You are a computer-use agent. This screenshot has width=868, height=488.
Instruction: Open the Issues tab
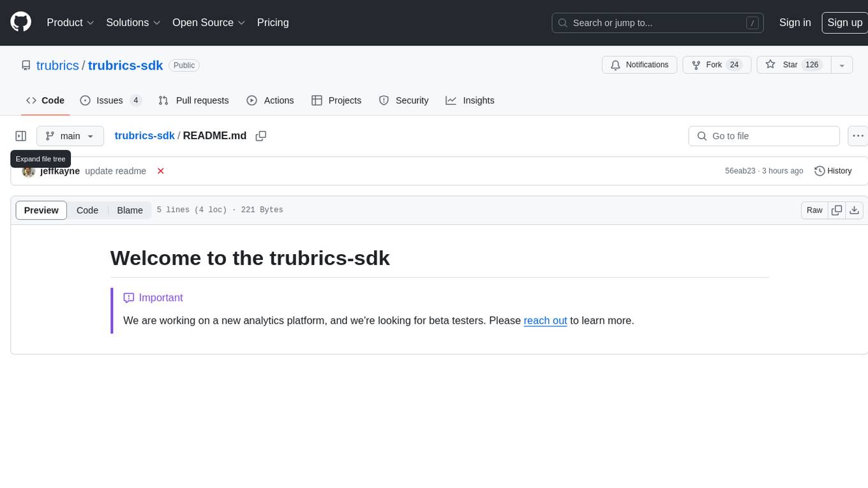[110, 100]
